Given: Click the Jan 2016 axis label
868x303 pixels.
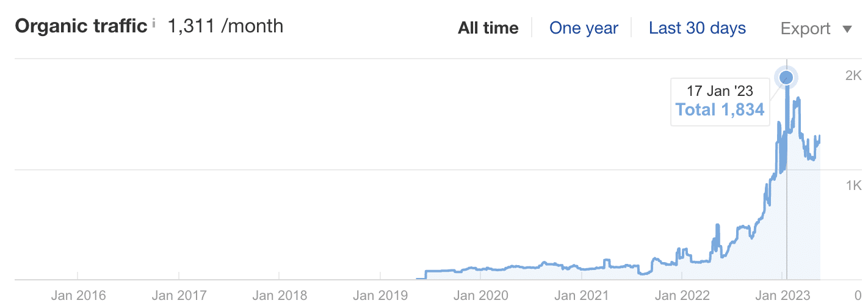Looking at the screenshot, I should click(x=78, y=295).
